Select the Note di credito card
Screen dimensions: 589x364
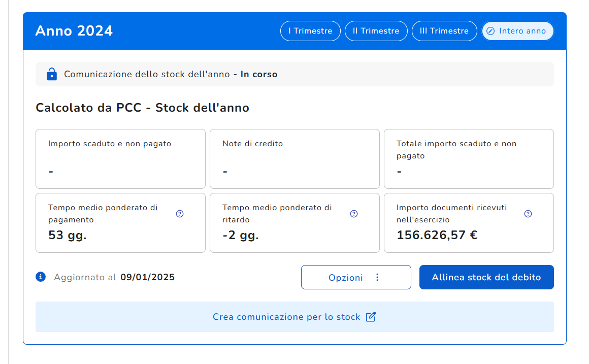click(294, 158)
